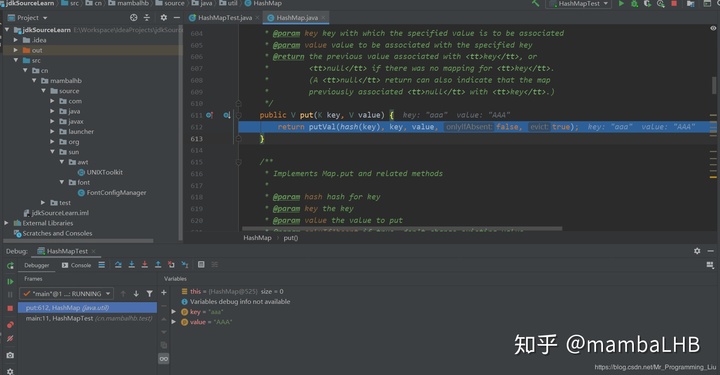Click the camera thread dump icon
This screenshot has width=720, height=375.
click(x=10, y=355)
